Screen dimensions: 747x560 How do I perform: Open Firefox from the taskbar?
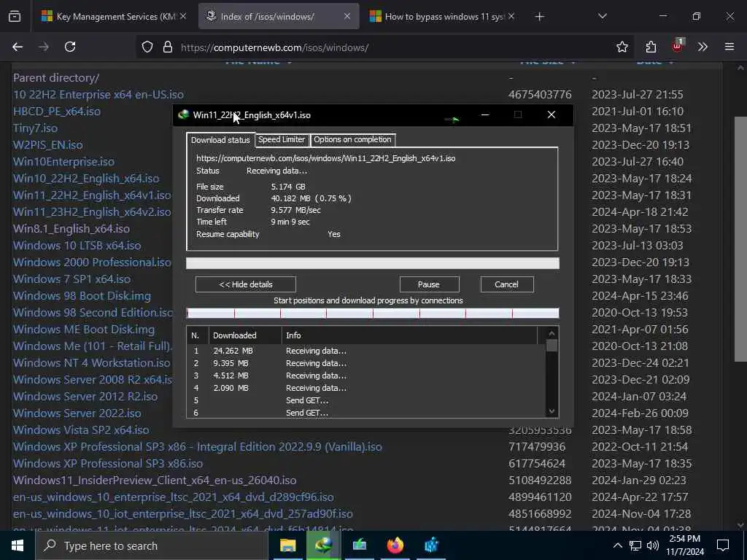pyautogui.click(x=395, y=545)
